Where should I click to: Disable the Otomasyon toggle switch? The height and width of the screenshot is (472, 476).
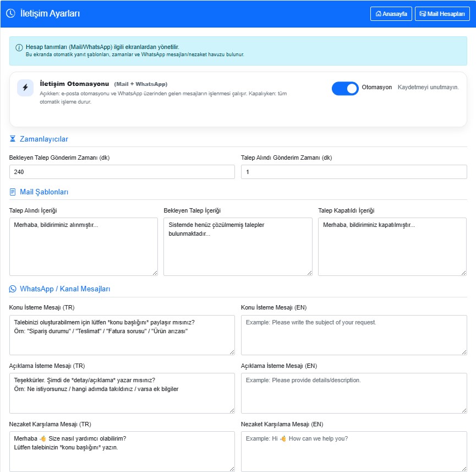tap(345, 88)
